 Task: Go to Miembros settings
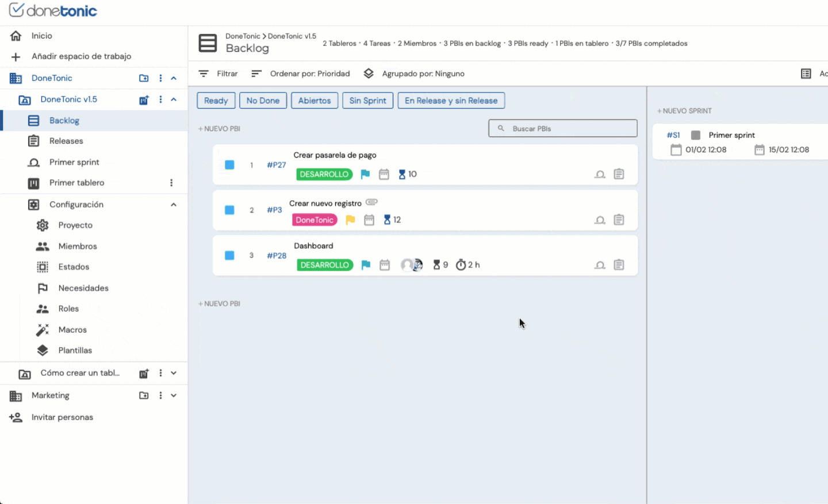coord(78,246)
